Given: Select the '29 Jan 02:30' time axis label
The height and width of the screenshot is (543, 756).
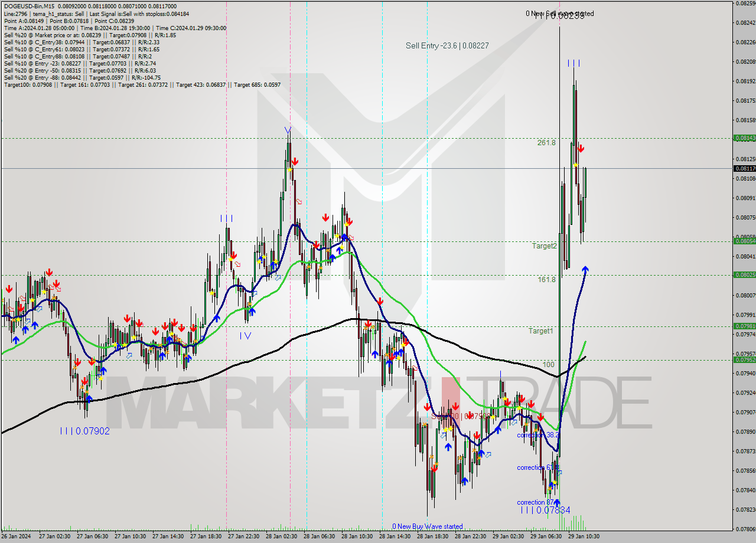Looking at the screenshot, I should pyautogui.click(x=508, y=537).
